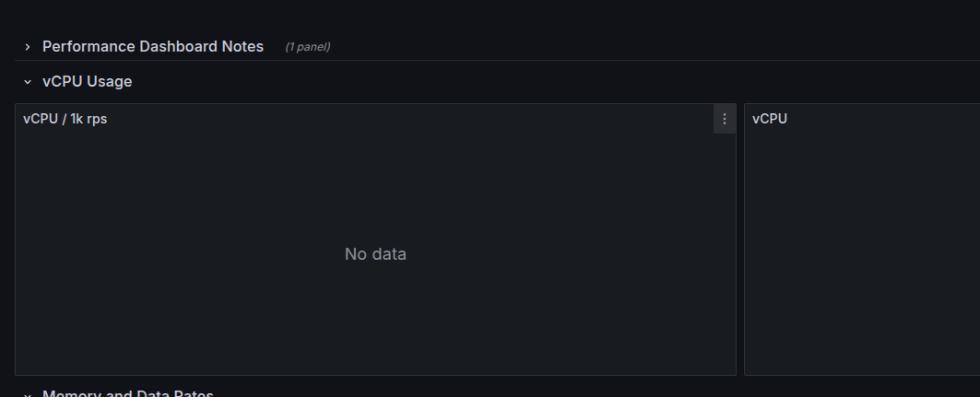This screenshot has height=397, width=980.
Task: Click the (1 panel) count label
Action: tap(308, 47)
